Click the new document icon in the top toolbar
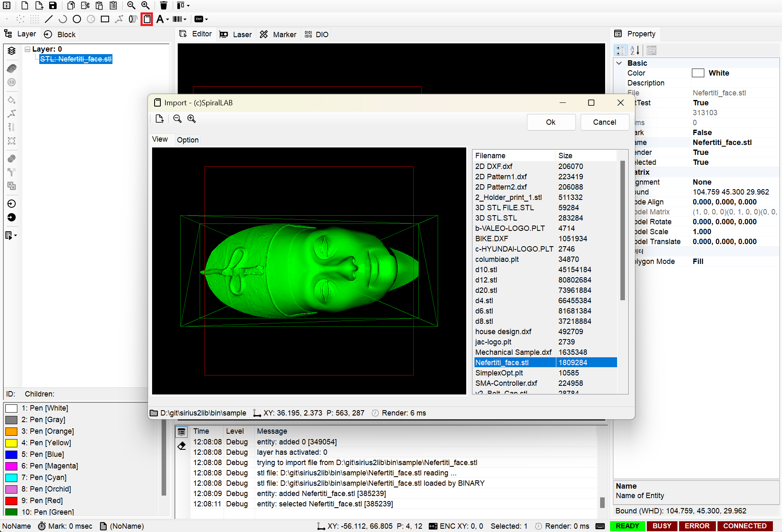782x532 pixels. click(25, 5)
